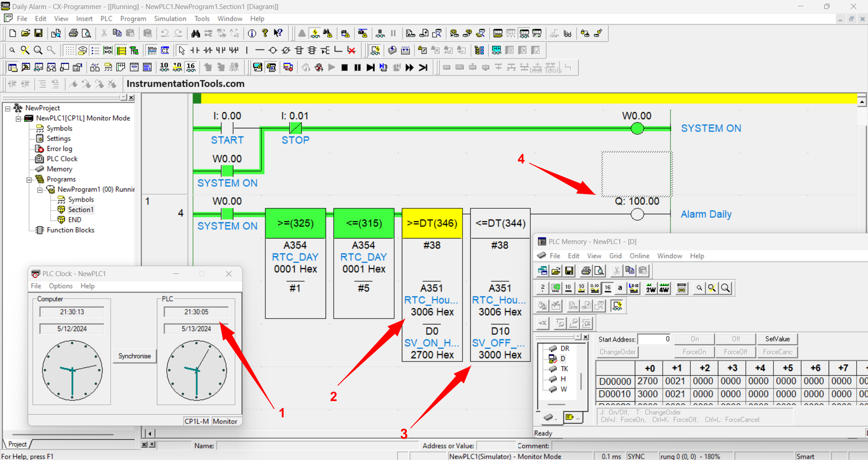
Task: Click the SetValue button
Action: pyautogui.click(x=777, y=339)
